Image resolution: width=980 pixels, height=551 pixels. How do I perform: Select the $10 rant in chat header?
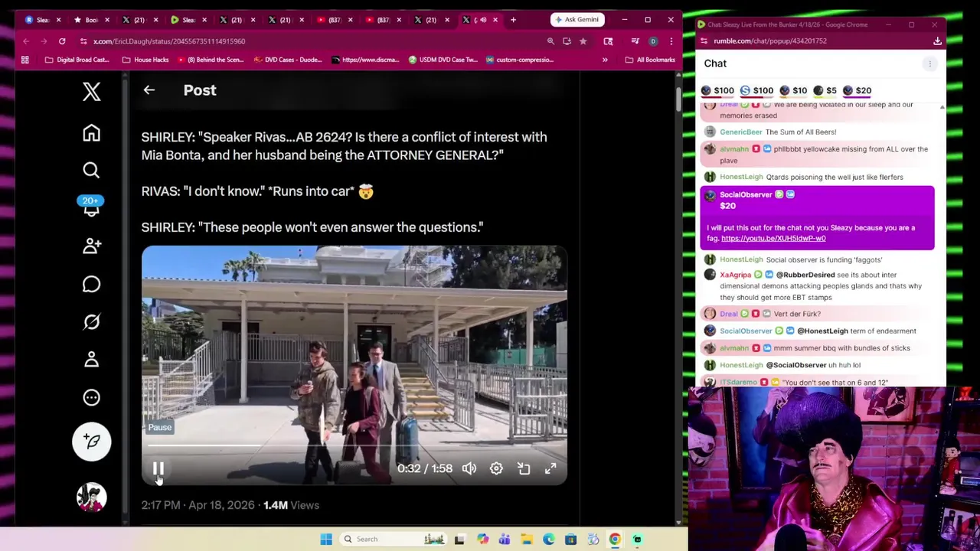[x=793, y=90]
